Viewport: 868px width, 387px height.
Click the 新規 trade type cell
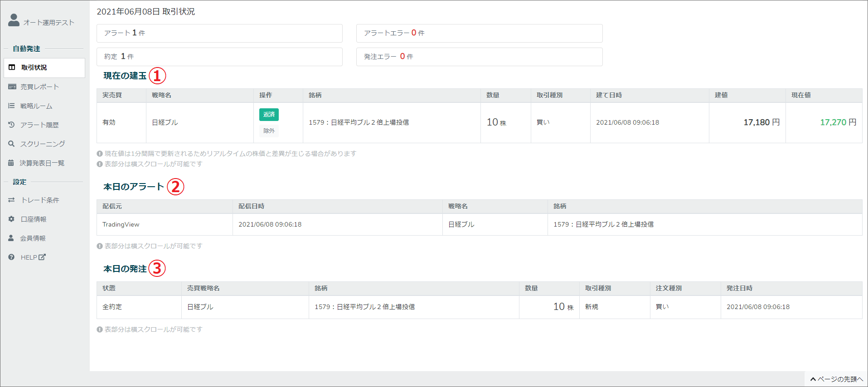(615, 307)
